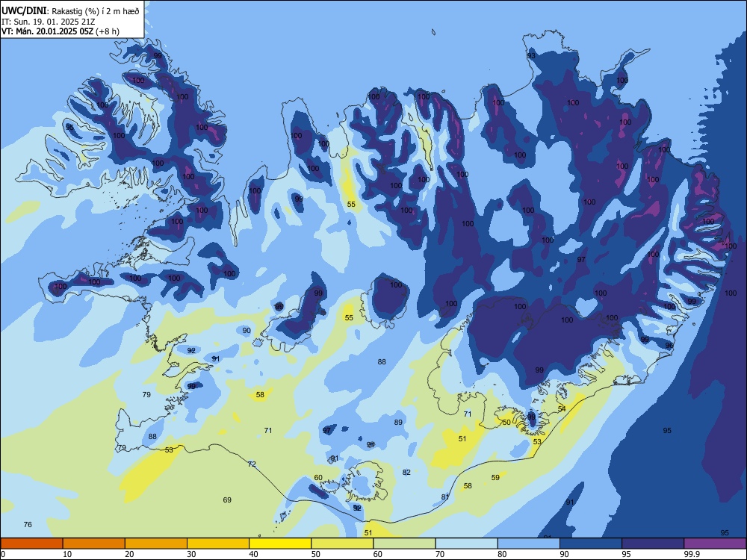Click the map value '89' in the central south
The height and width of the screenshot is (560, 747).
(x=398, y=422)
